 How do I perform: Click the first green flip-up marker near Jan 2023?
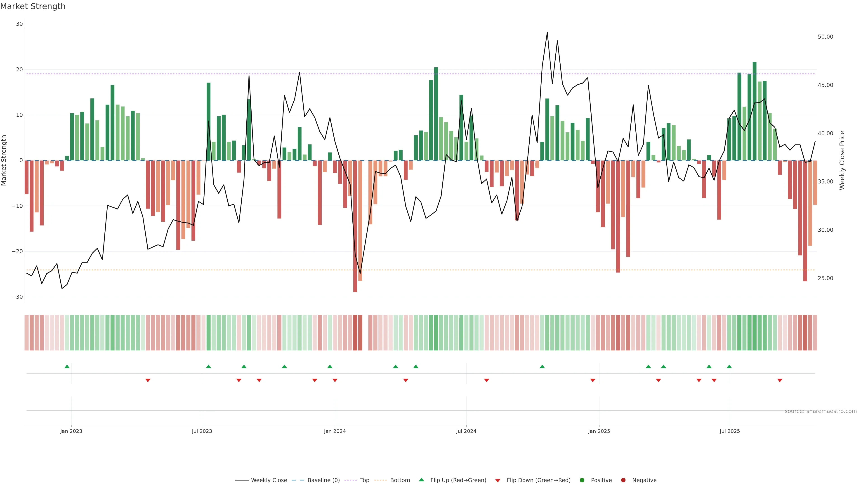click(67, 366)
